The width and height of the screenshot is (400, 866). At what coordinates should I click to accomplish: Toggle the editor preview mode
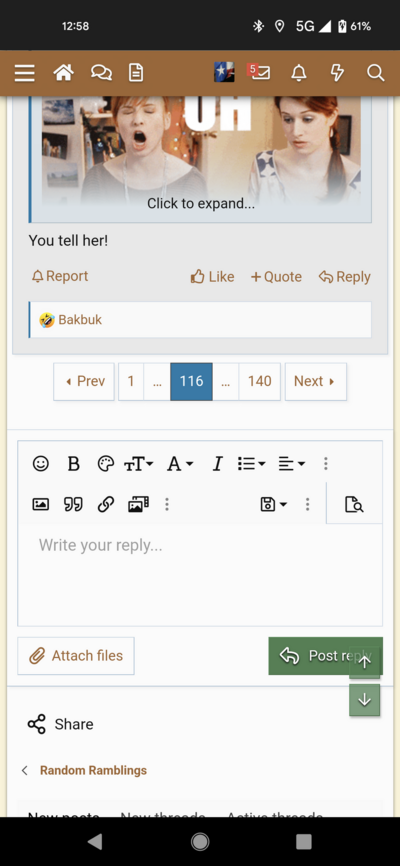[354, 504]
